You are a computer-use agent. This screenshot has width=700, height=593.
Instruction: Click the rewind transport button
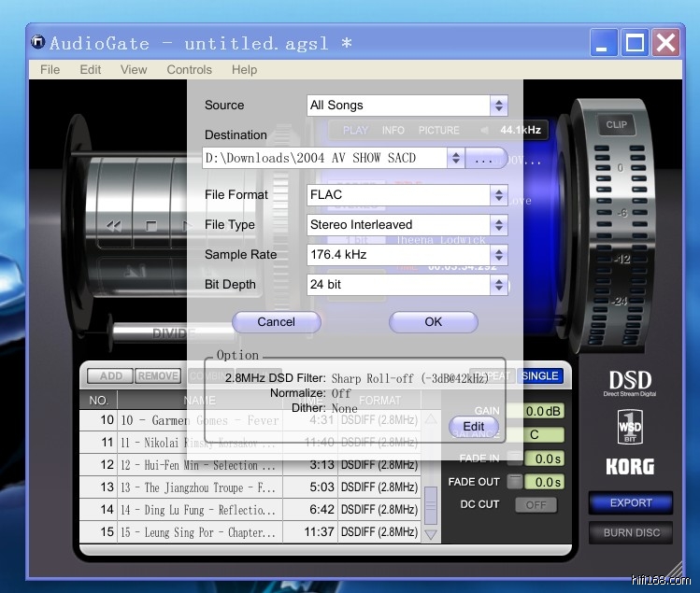113,225
